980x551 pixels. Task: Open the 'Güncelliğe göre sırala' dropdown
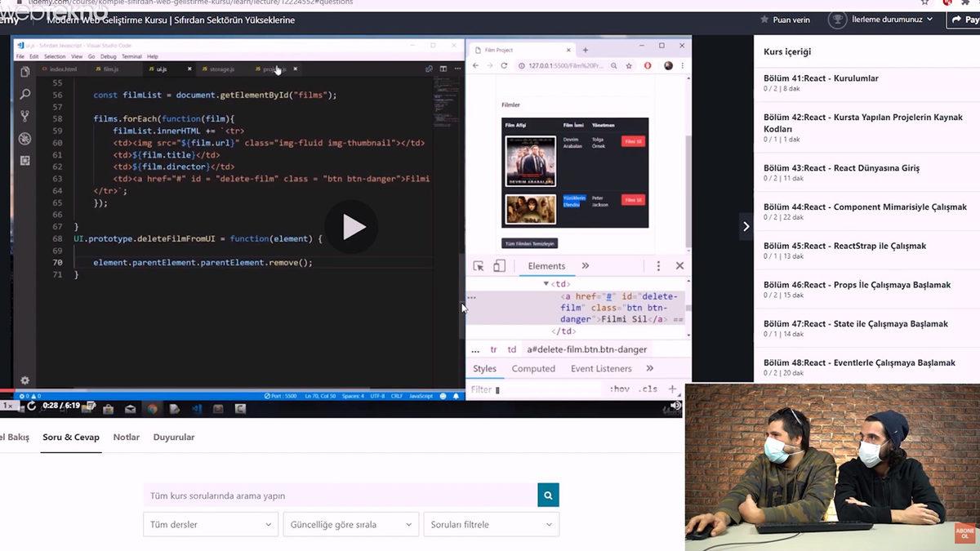pos(350,524)
